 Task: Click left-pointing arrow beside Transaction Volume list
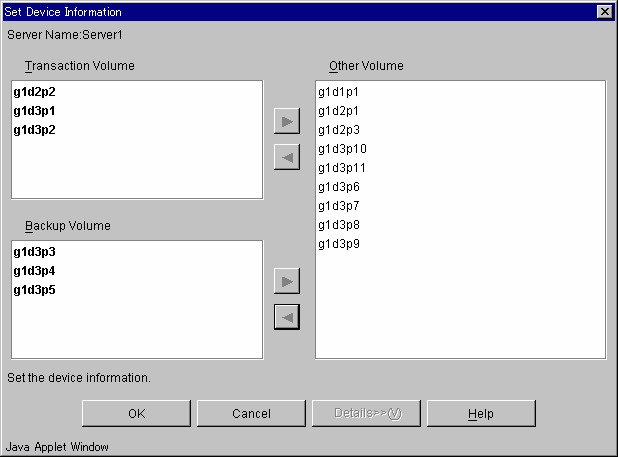coord(287,157)
